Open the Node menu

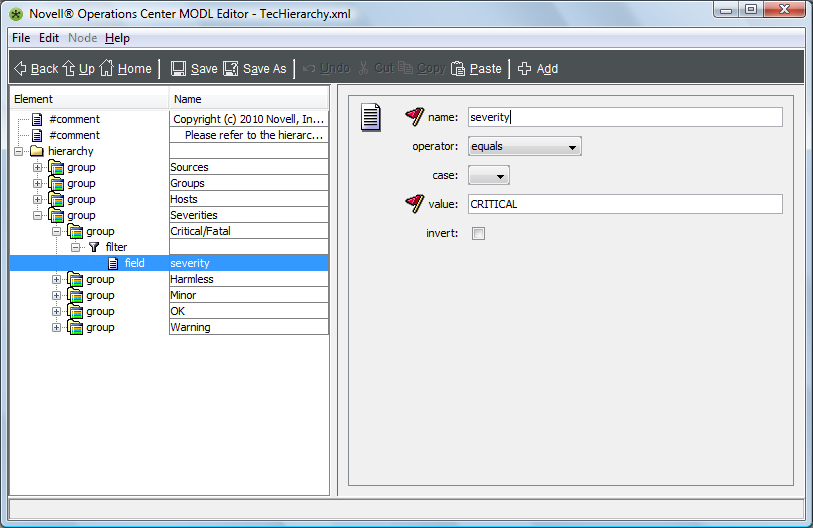point(82,38)
